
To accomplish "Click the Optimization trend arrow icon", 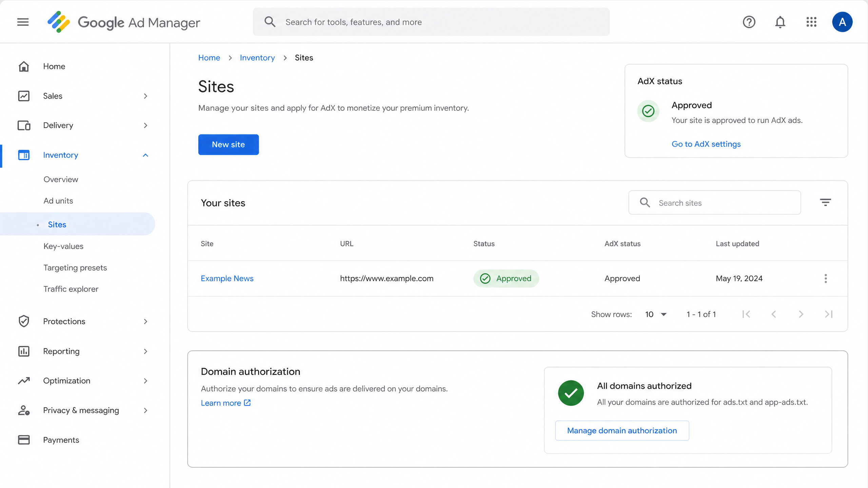I will click(24, 381).
